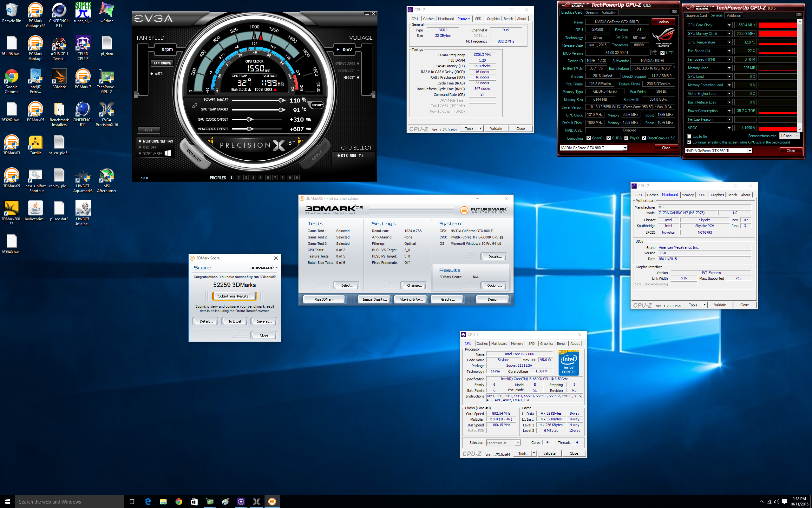The width and height of the screenshot is (812, 508).
Task: Open the Windows Start menu
Action: (8, 501)
